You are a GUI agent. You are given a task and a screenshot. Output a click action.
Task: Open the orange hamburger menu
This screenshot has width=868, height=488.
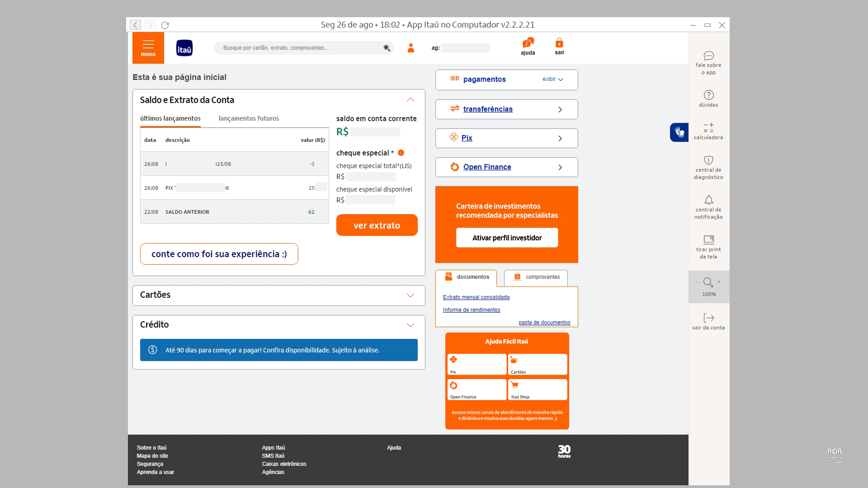tap(148, 47)
